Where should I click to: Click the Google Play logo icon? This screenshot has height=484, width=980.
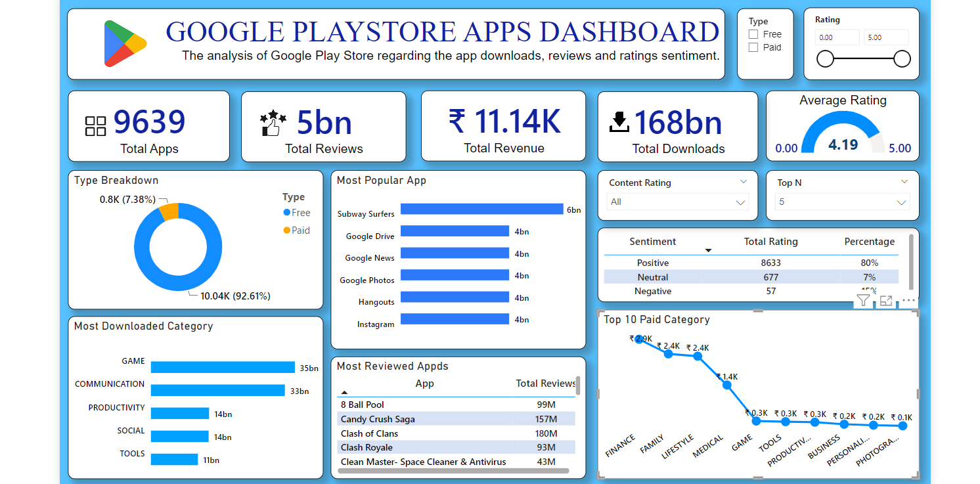125,43
